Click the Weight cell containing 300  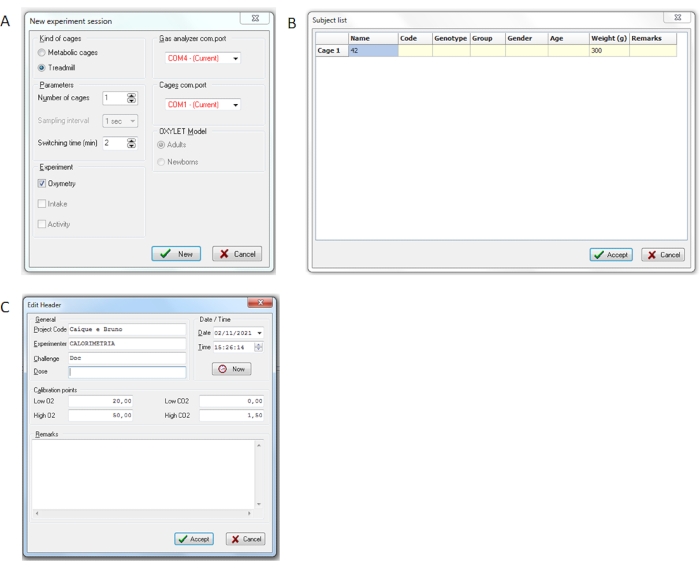tap(609, 50)
